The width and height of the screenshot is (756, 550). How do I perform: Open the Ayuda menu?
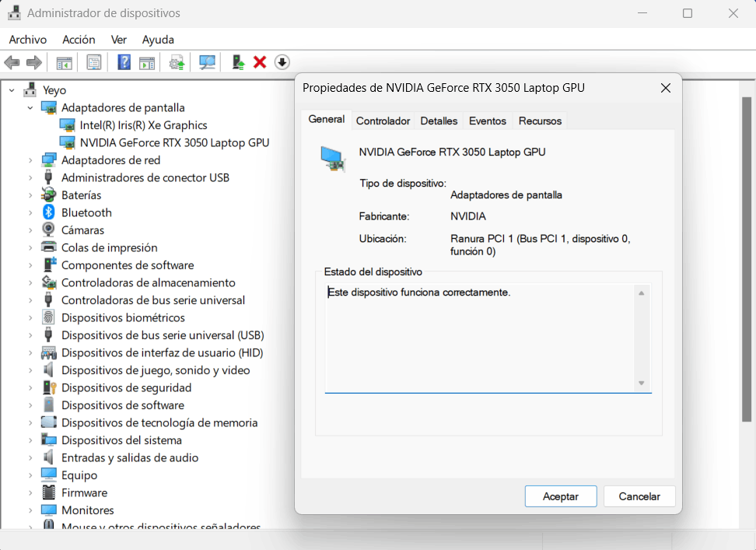[158, 40]
